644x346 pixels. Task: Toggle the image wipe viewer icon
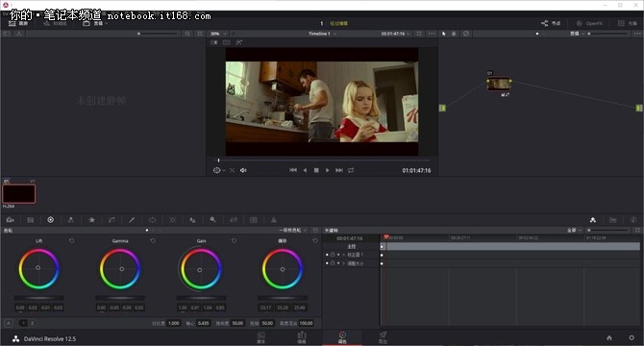click(x=214, y=42)
